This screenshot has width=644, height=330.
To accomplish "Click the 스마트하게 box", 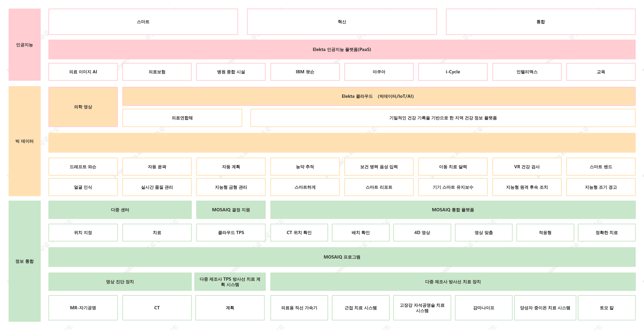I will coord(305,187).
